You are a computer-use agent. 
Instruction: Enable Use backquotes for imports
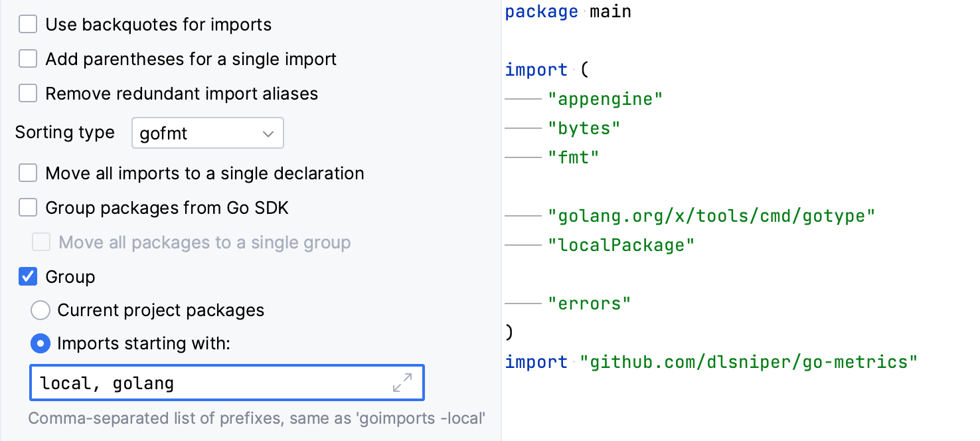27,24
